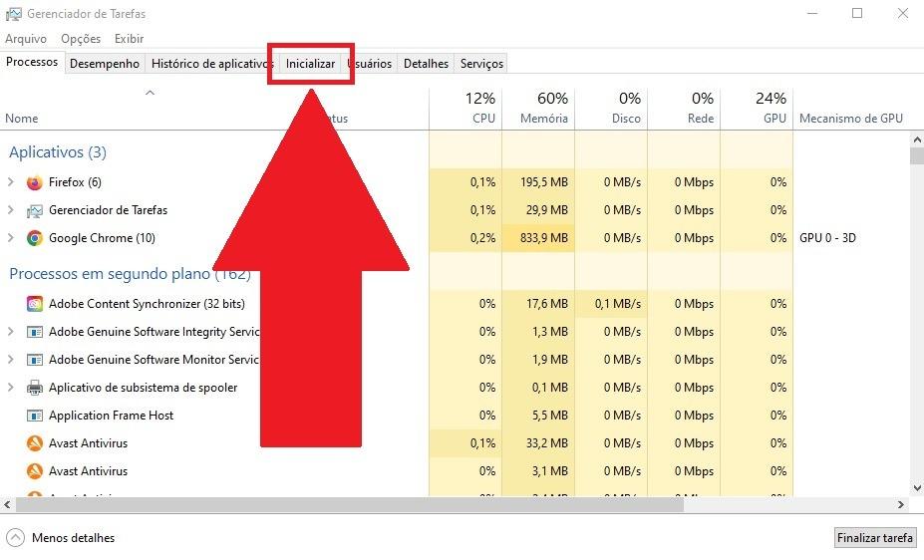Viewport: 924px width, 560px height.
Task: Click the 0,2% CPU cell for Google Chrome
Action: pos(465,238)
